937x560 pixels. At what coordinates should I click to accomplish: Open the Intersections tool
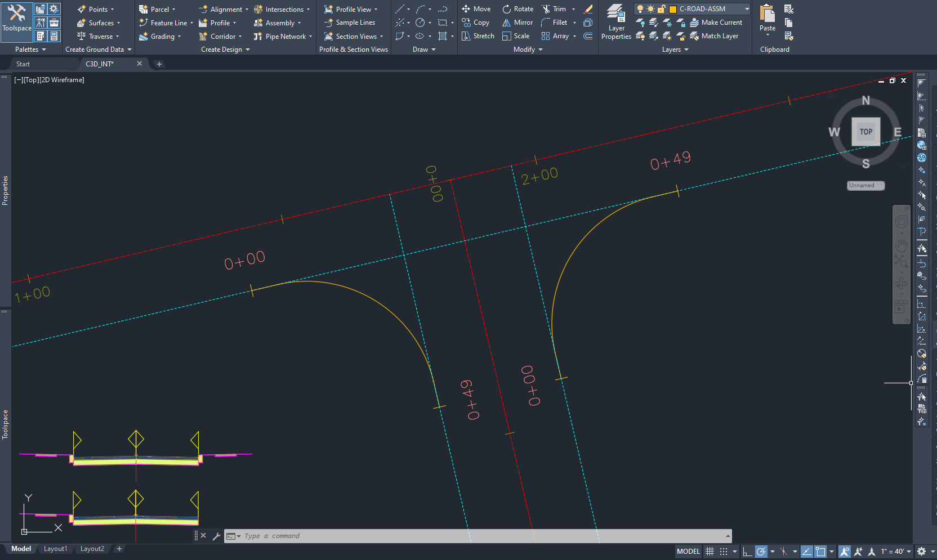tap(282, 10)
